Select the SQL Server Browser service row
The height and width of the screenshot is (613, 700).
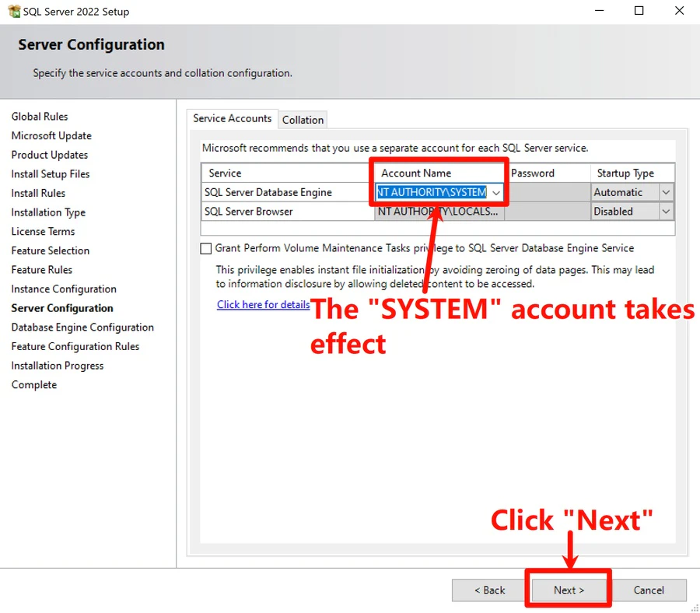(288, 212)
